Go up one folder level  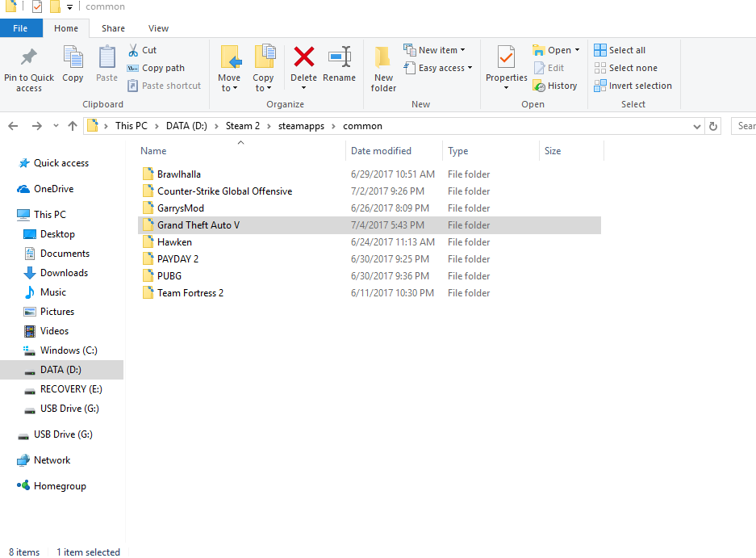pos(73,126)
